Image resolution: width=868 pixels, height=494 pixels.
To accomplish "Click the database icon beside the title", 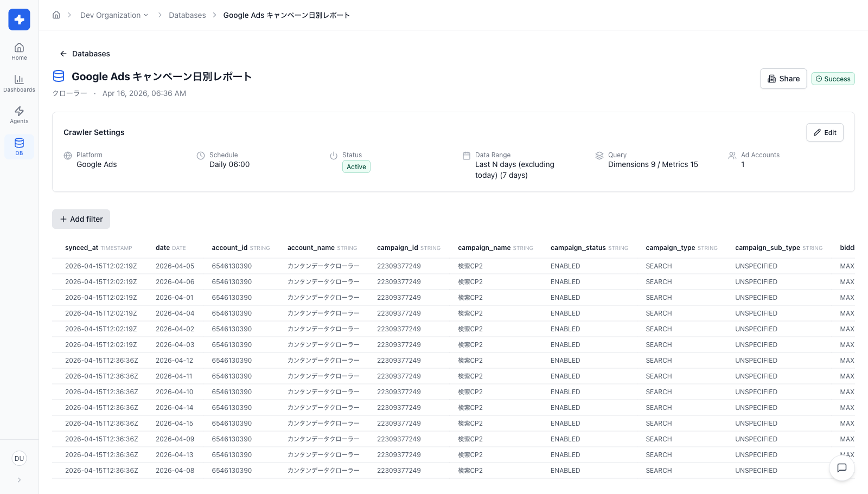I will click(x=59, y=76).
